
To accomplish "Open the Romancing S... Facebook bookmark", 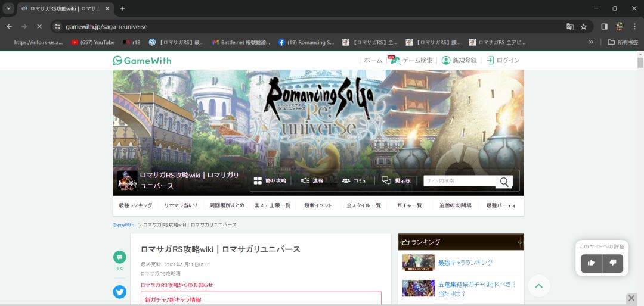I will point(306,42).
